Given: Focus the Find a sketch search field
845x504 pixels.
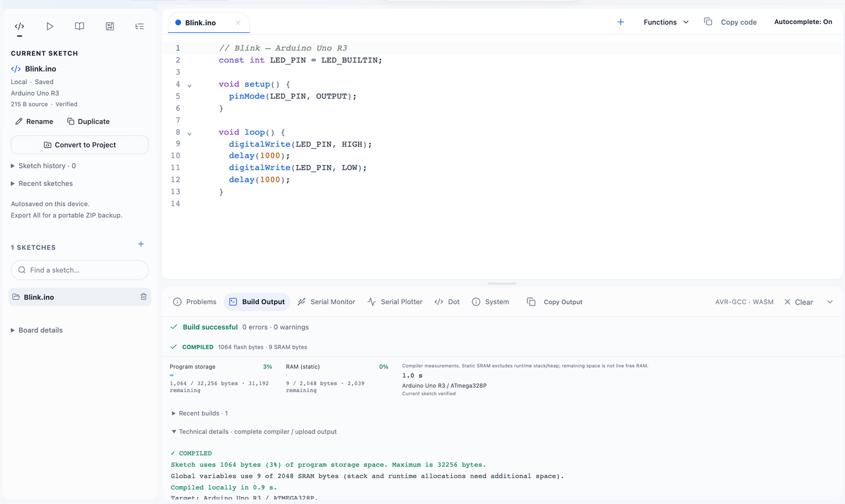Looking at the screenshot, I should 80,270.
